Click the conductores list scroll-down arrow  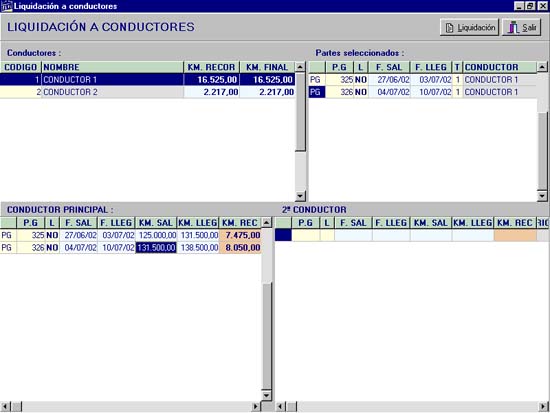[x=300, y=196]
